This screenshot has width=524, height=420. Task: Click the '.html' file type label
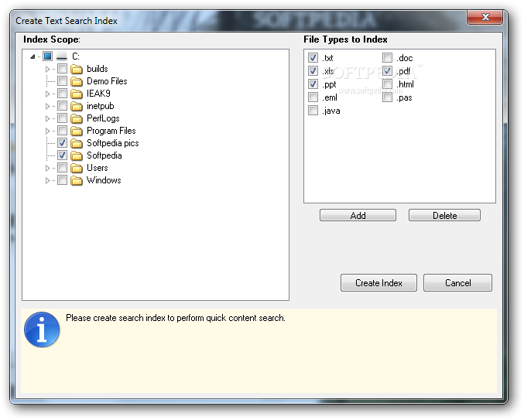point(405,84)
